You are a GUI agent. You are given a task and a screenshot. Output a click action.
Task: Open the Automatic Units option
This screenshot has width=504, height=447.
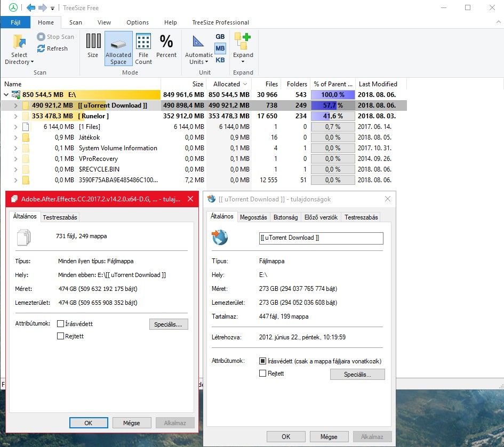(x=198, y=49)
